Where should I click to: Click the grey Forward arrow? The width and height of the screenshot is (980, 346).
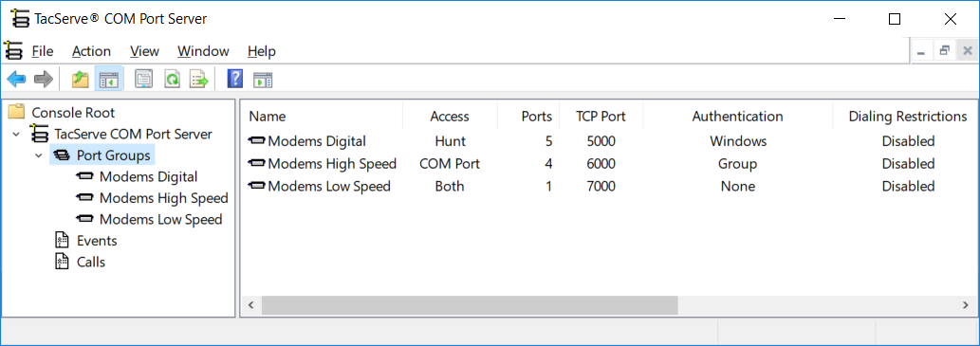coord(43,80)
